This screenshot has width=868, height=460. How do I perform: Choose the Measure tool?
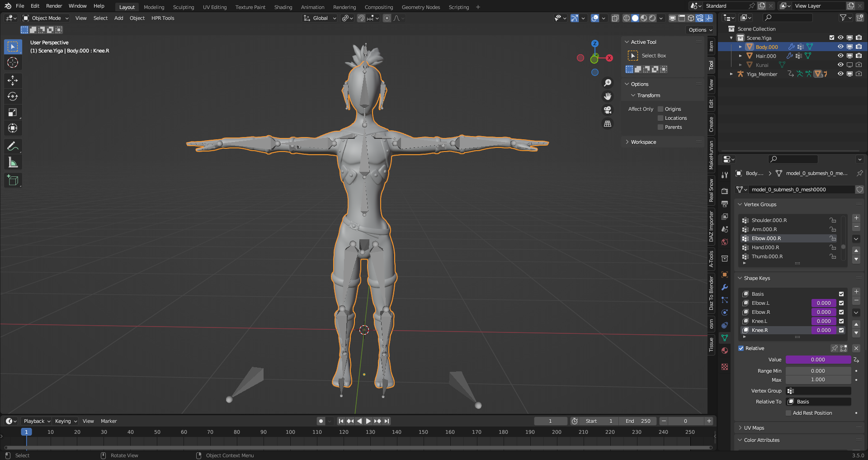(x=13, y=162)
